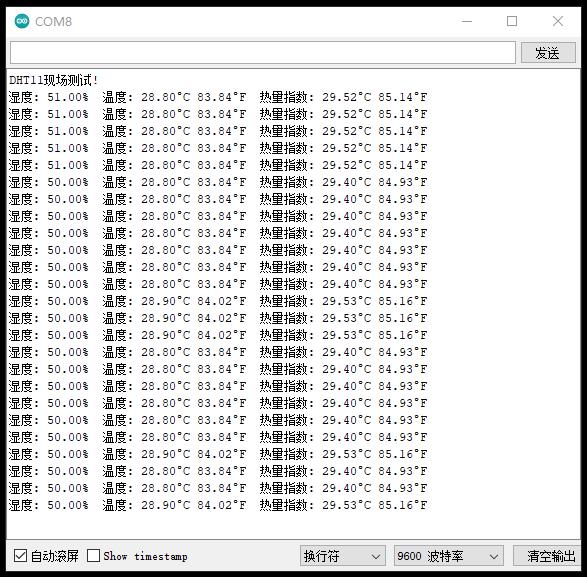Focus the serial send text input field
The image size is (587, 577).
coord(263,53)
